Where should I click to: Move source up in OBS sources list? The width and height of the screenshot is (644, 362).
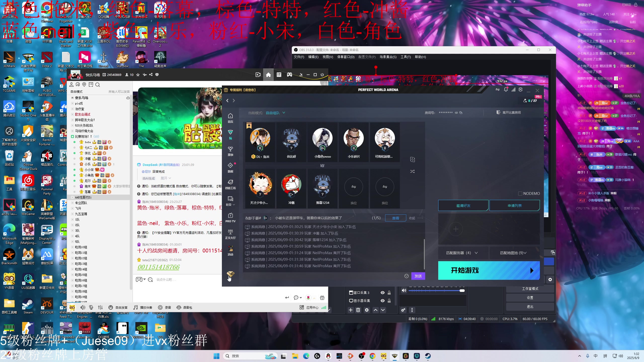tap(375, 310)
